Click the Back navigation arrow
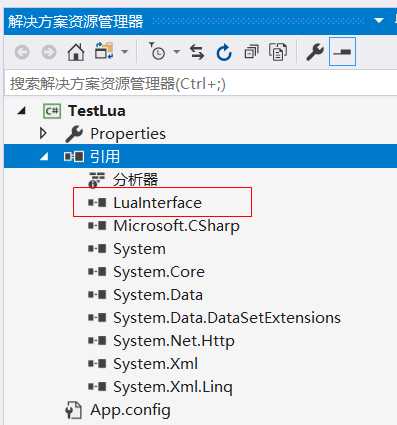Screen dimensions: 397x425 [x=22, y=52]
